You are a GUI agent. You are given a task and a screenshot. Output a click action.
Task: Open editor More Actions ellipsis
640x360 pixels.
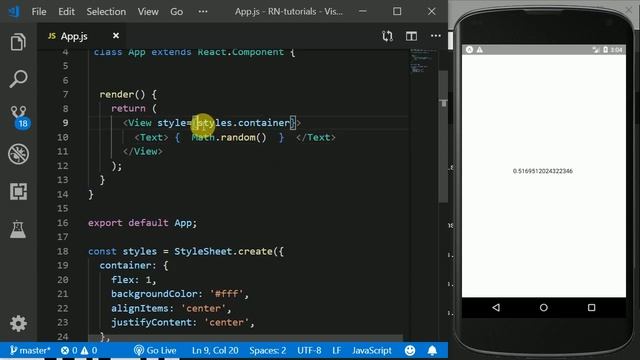click(x=436, y=36)
